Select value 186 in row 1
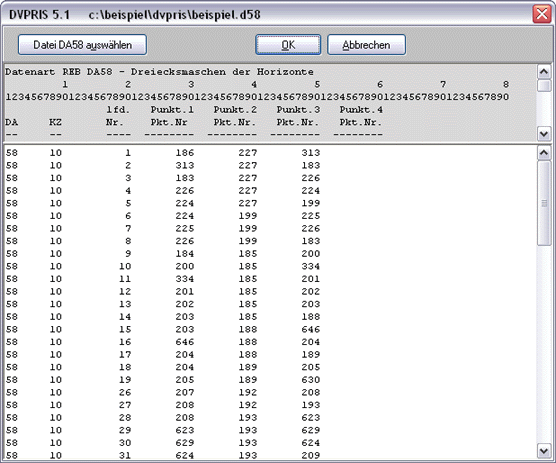 click(x=185, y=153)
